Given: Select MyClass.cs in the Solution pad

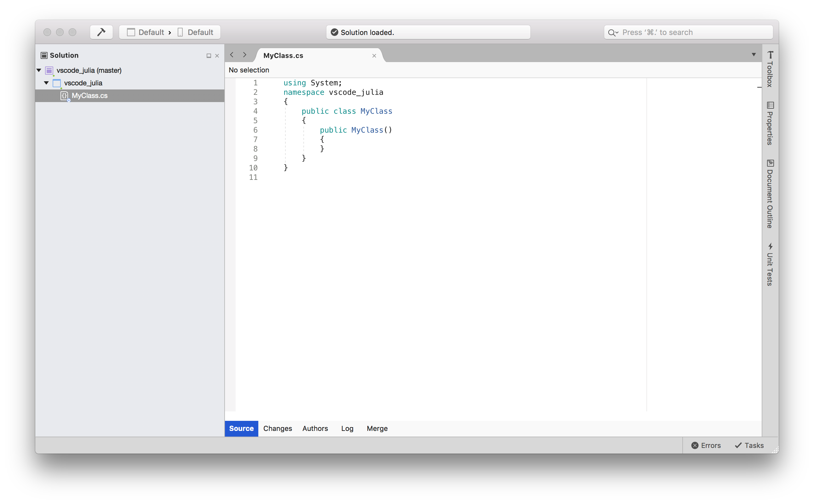Looking at the screenshot, I should coord(89,96).
